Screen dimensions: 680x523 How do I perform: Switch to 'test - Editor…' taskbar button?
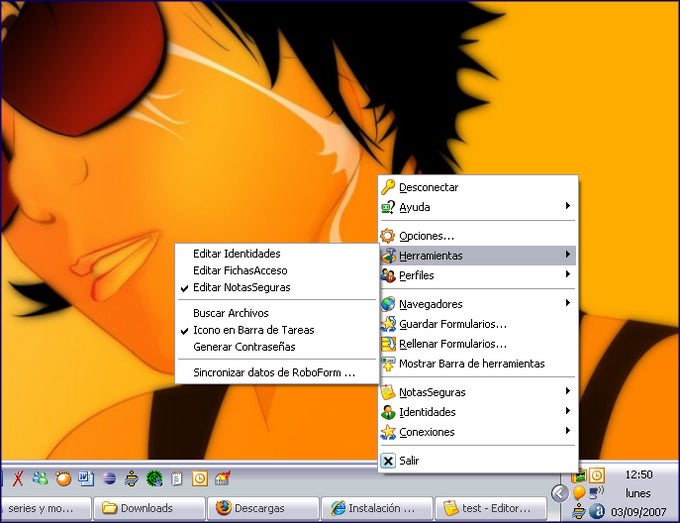pos(490,508)
